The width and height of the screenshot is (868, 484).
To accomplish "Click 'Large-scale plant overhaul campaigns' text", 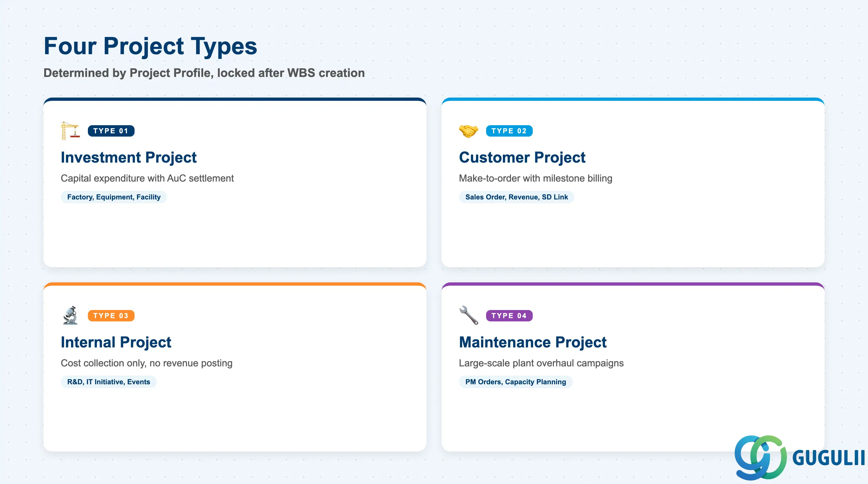I will [541, 363].
